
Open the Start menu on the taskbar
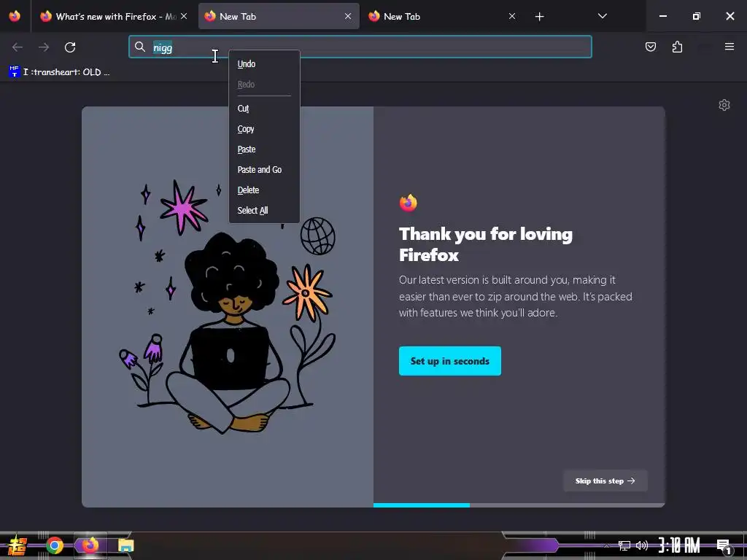(x=17, y=545)
